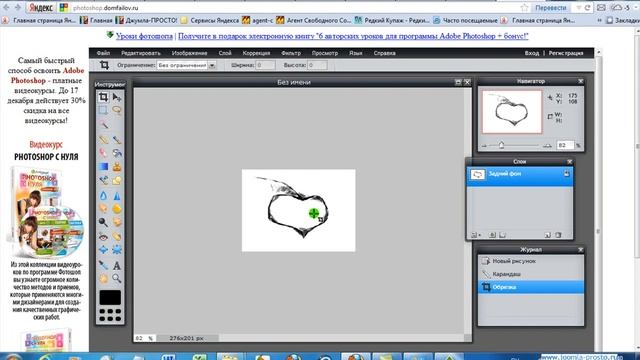Viewport: 640px width, 360px height.
Task: Select the Move tool
Action: [117, 97]
